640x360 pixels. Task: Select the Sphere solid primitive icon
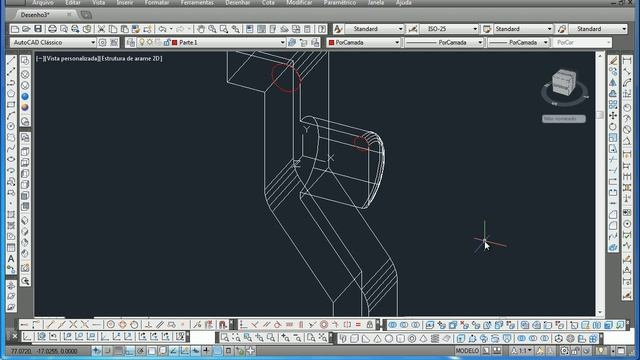(389, 338)
